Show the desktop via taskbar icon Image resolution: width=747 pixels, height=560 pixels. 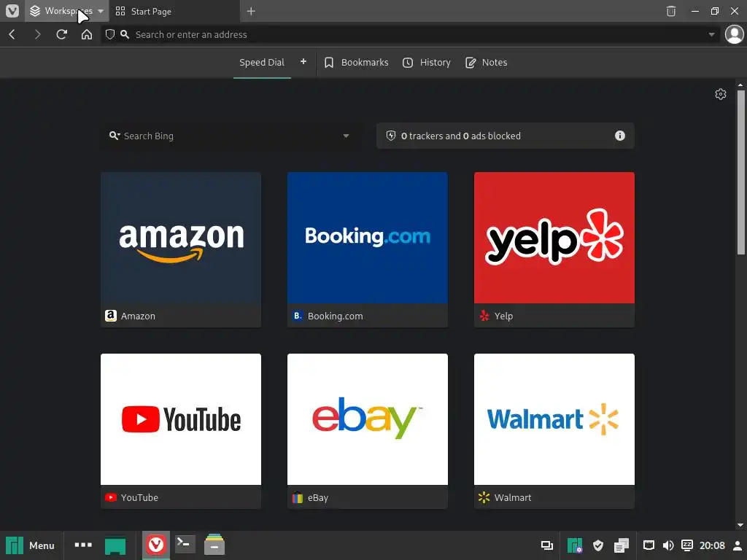pyautogui.click(x=115, y=545)
